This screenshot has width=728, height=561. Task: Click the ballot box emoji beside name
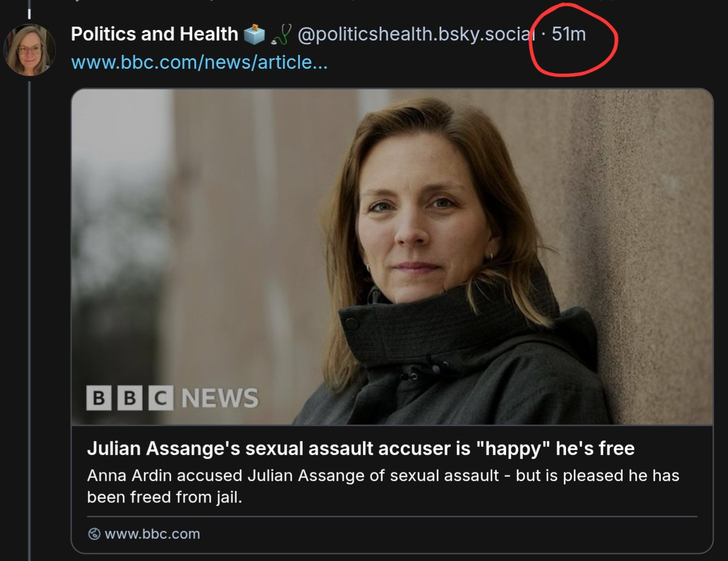(x=254, y=34)
